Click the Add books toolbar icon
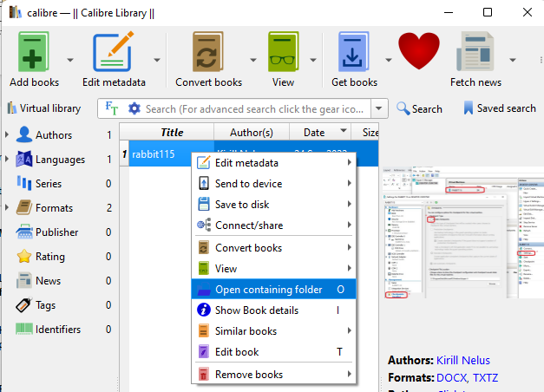Image resolution: width=544 pixels, height=392 pixels. pos(34,52)
